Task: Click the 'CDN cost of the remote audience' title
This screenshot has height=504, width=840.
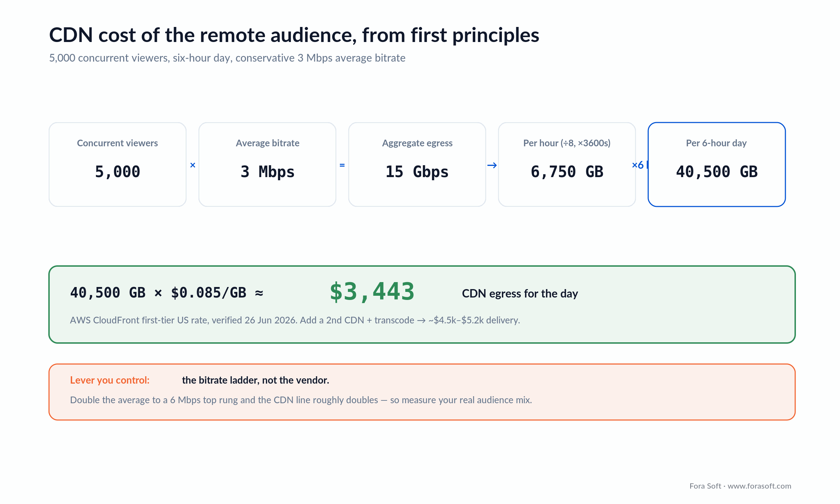Action: (x=294, y=35)
